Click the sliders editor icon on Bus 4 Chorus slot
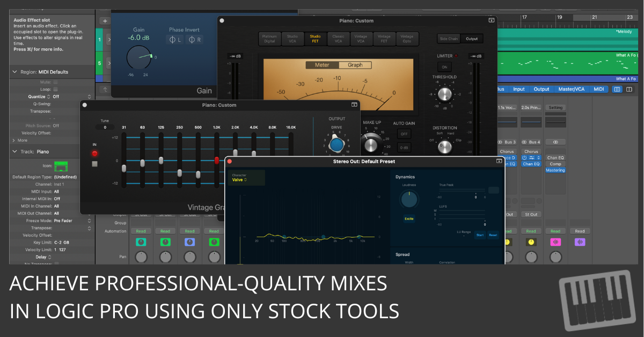 532,157
